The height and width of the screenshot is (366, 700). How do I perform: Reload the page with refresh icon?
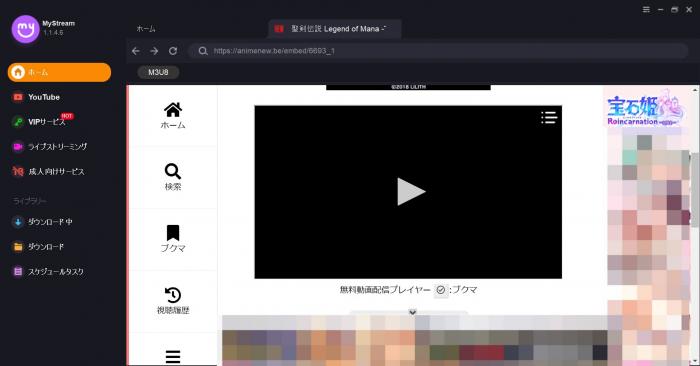point(173,51)
